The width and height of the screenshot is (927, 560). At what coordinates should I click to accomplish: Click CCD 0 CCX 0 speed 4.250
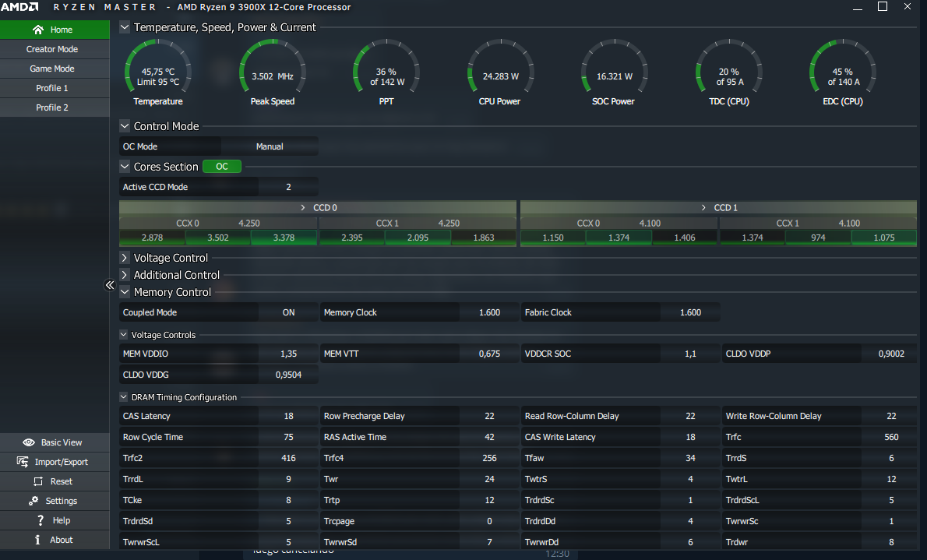pyautogui.click(x=249, y=224)
